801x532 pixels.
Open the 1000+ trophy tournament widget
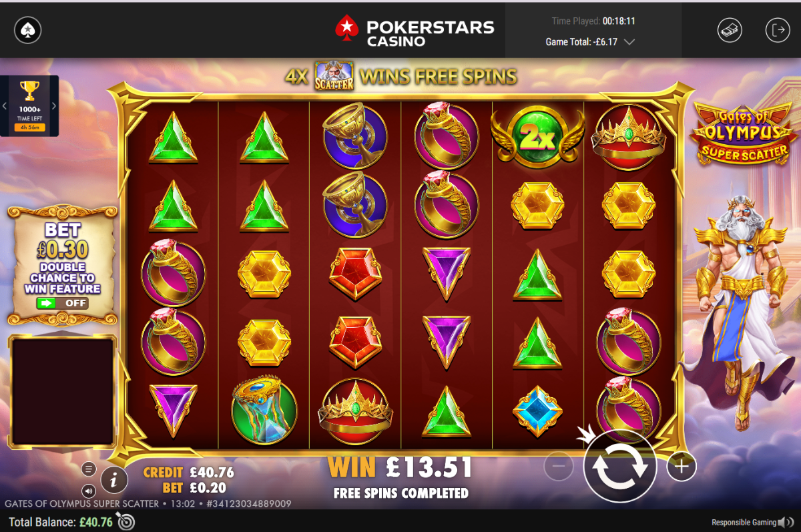click(x=29, y=105)
